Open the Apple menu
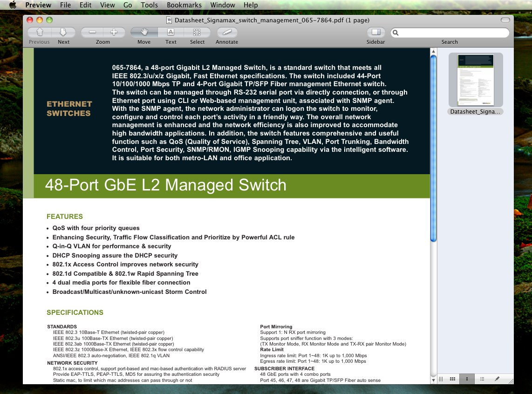 point(13,5)
